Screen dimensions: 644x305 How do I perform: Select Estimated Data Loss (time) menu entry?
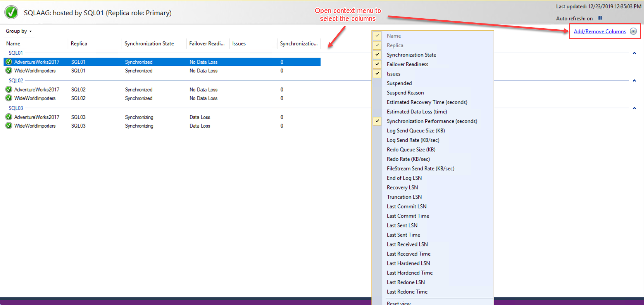[417, 112]
